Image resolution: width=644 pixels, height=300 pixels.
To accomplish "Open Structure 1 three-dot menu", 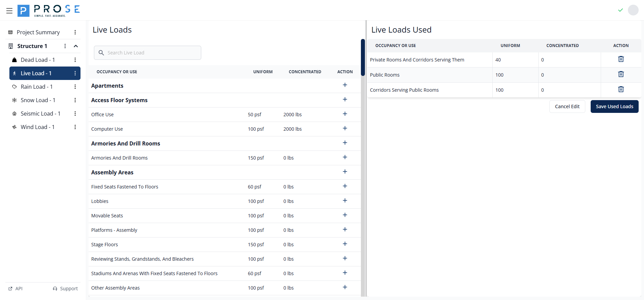I will 65,46.
